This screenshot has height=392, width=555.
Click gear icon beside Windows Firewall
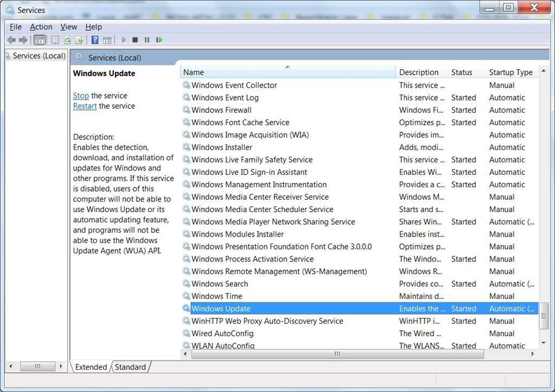tap(186, 110)
